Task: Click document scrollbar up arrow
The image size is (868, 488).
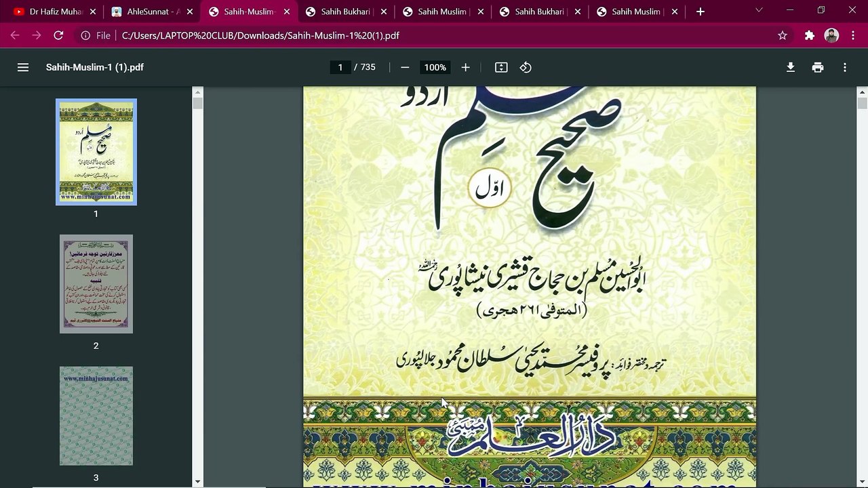Action: [x=863, y=91]
